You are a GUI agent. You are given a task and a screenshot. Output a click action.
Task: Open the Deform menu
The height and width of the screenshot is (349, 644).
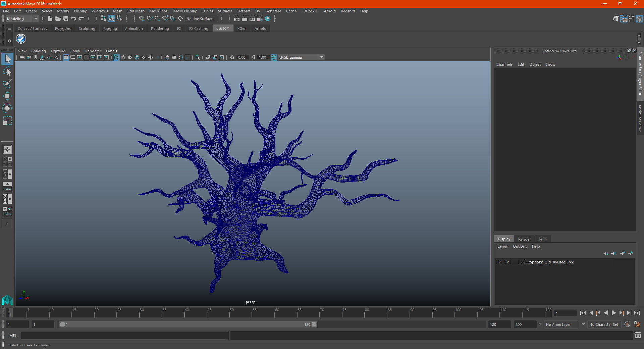click(x=244, y=11)
